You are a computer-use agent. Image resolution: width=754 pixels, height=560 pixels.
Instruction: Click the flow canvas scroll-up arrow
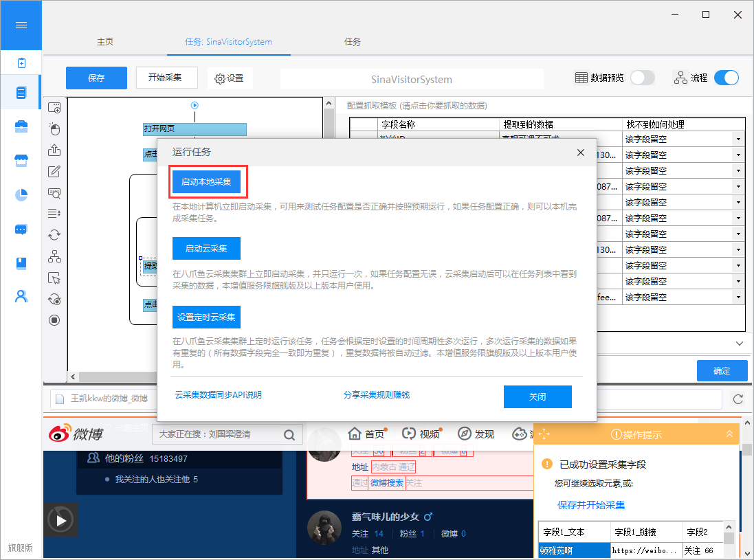click(x=329, y=103)
